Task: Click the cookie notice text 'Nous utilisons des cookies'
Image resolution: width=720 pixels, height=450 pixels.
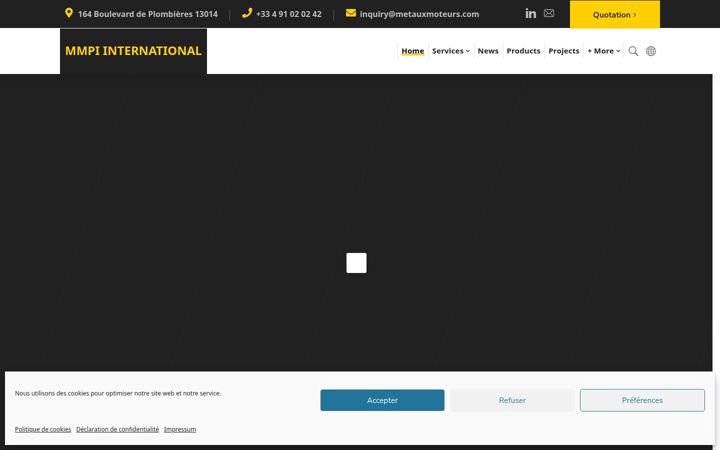Action: 118,394
